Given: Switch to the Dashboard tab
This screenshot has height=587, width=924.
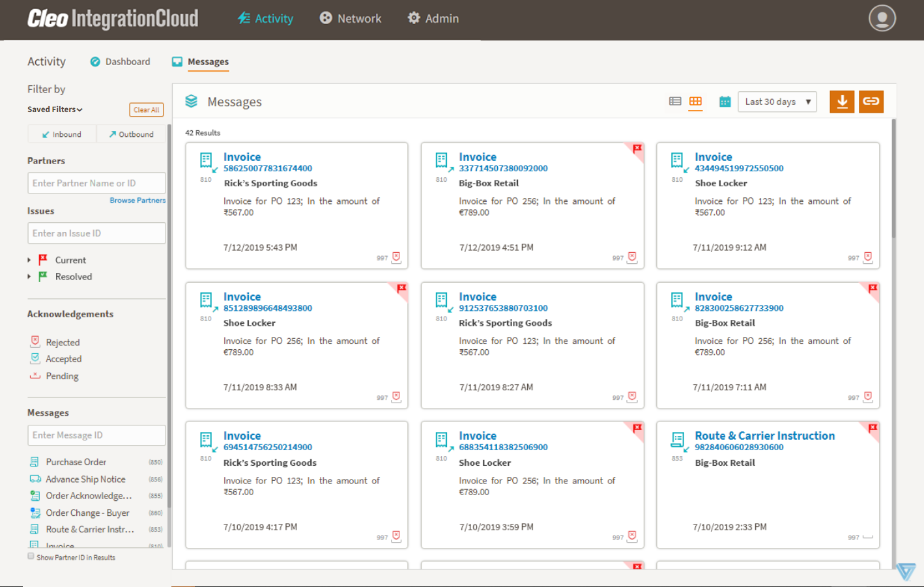Looking at the screenshot, I should 120,62.
